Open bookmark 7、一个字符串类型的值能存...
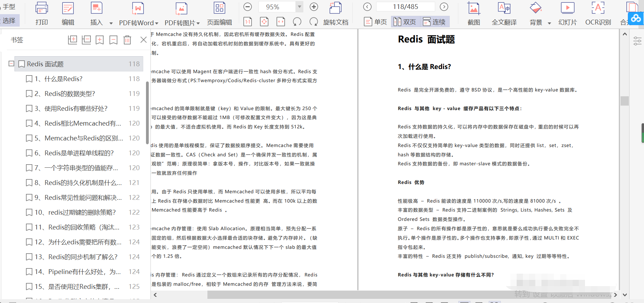This screenshot has height=303, width=644. pyautogui.click(x=83, y=168)
